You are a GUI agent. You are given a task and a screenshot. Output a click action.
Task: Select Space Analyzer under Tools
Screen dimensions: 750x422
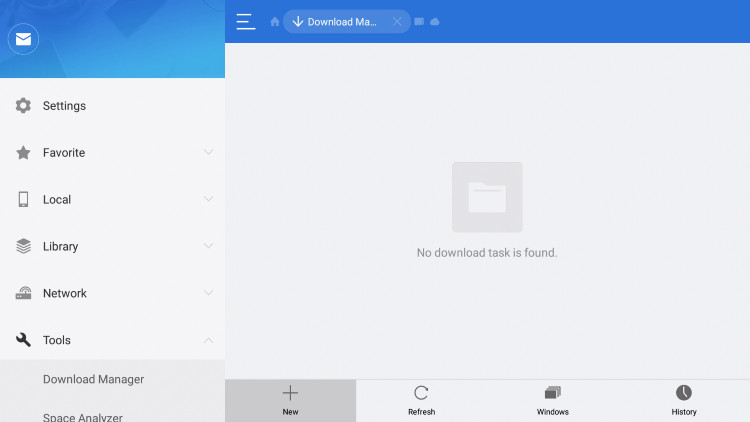112,414
